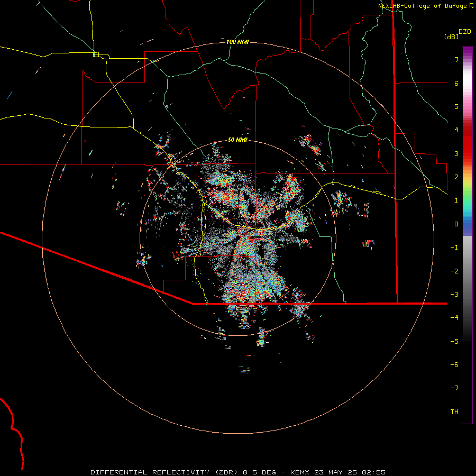
Task: Click the KEMX radar site identifier
Action: (x=300, y=472)
